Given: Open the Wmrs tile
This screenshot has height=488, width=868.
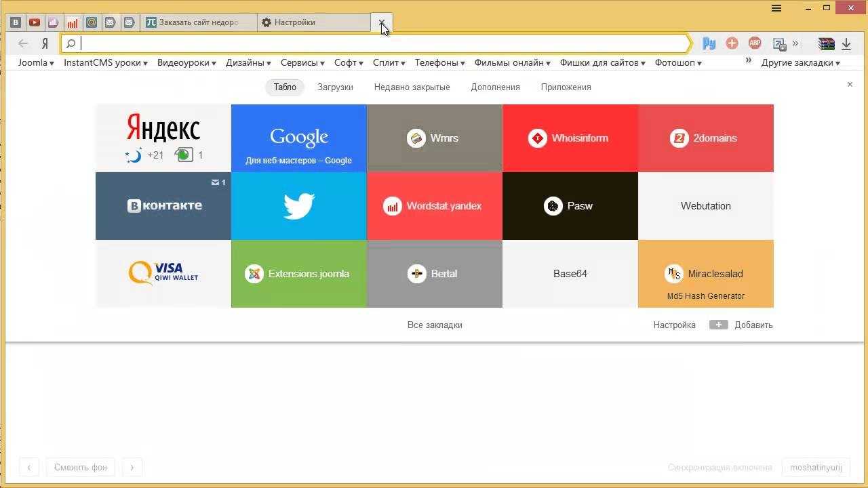Looking at the screenshot, I should [x=435, y=138].
